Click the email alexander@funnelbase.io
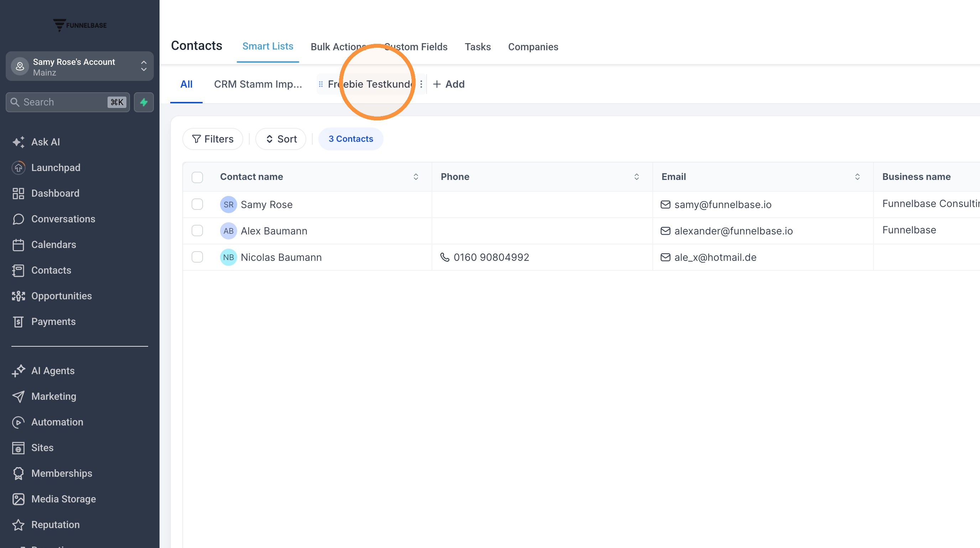Screen dimensions: 980x548 click(734, 231)
